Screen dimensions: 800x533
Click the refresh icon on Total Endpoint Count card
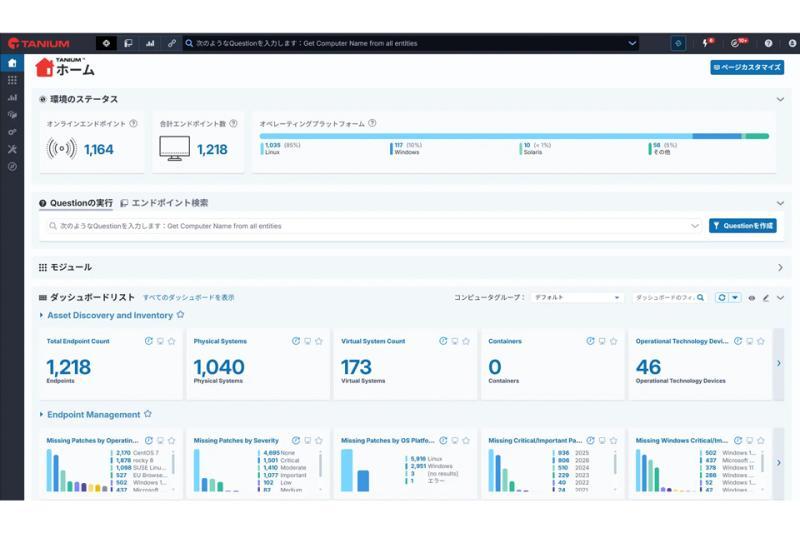pyautogui.click(x=148, y=341)
